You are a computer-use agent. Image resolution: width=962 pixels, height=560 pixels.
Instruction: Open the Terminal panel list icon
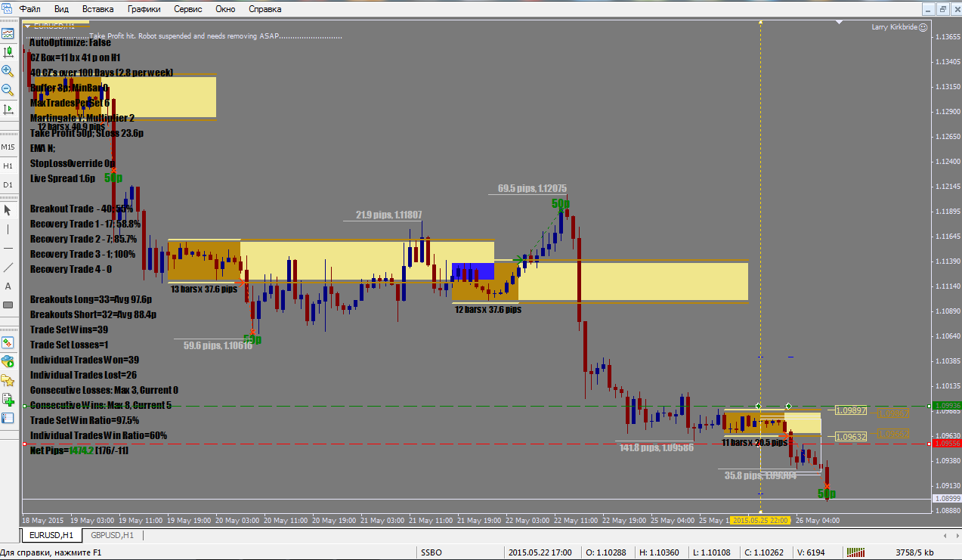pyautogui.click(x=8, y=418)
